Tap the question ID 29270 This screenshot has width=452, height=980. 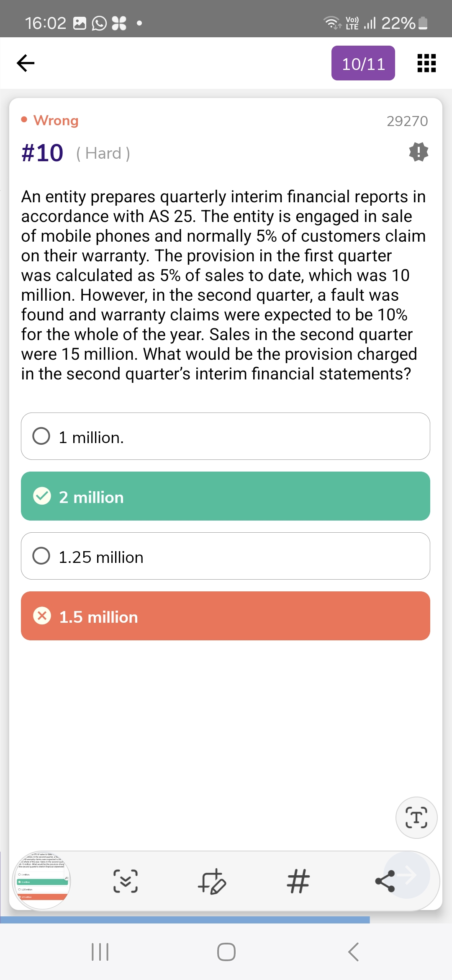point(407,121)
